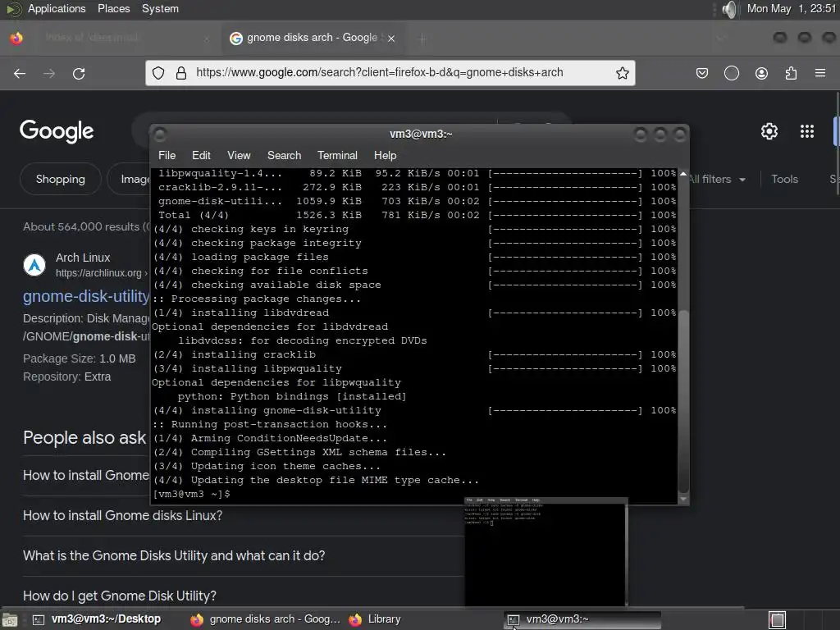
Task: Click the terminal vertical scrollbar handle
Action: [x=683, y=400]
